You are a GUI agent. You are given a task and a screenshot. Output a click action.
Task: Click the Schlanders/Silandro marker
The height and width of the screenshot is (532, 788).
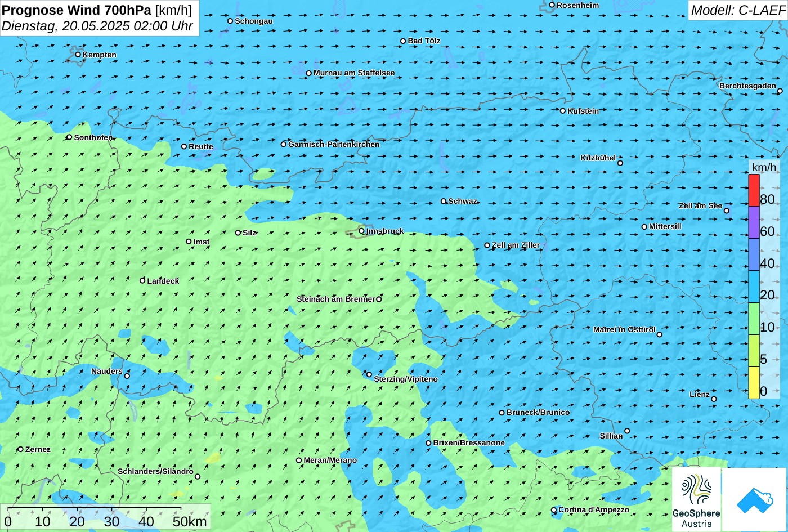197,476
